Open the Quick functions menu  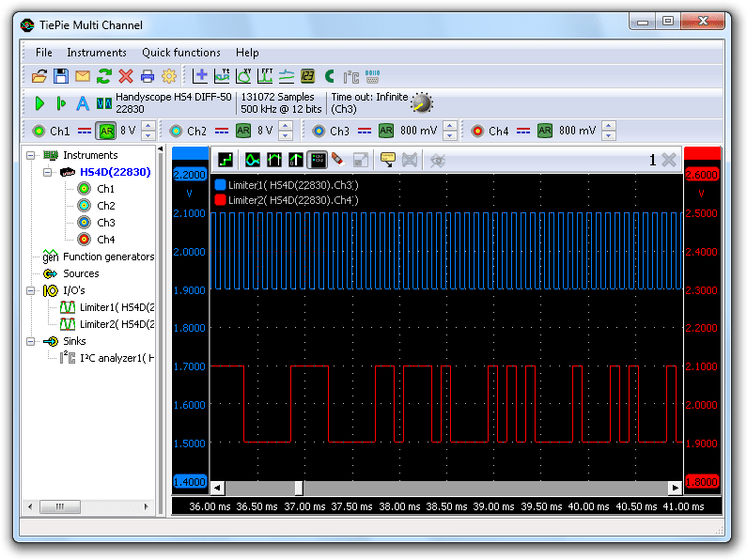pos(181,53)
